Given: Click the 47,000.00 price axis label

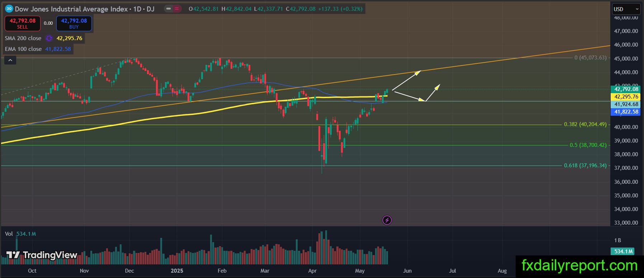Looking at the screenshot, I should tap(626, 31).
